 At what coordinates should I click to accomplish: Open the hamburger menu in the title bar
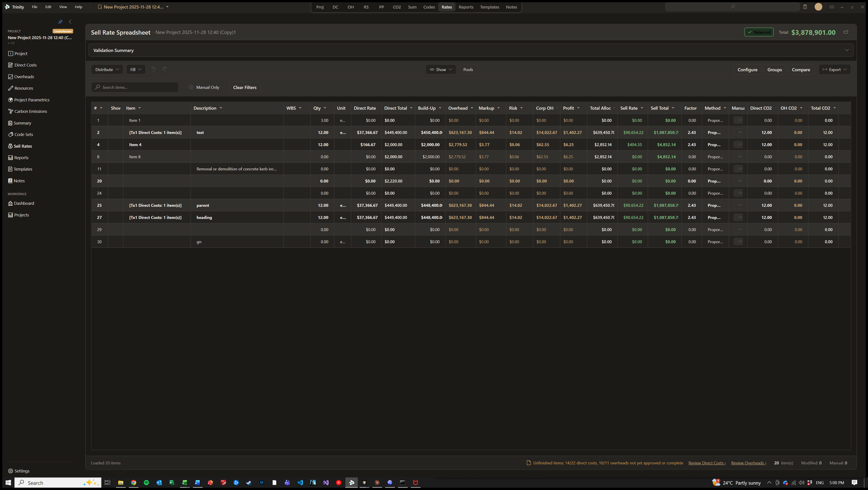832,7
